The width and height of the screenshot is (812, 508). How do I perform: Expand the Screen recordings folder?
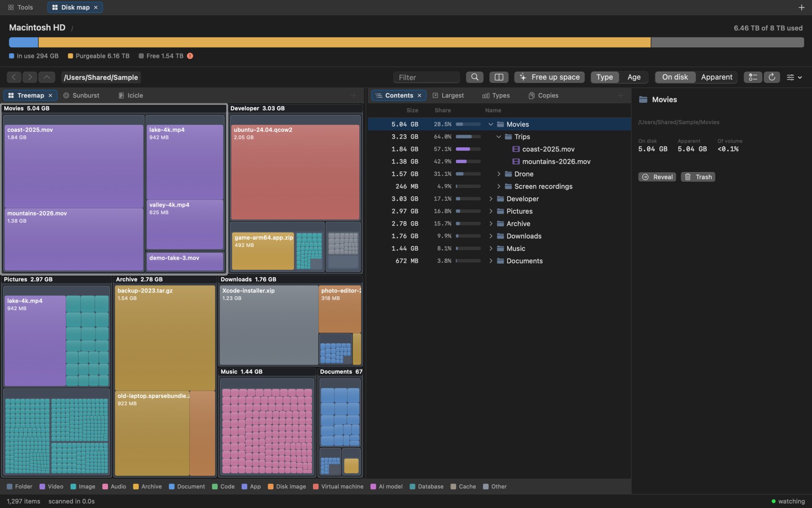pos(499,186)
